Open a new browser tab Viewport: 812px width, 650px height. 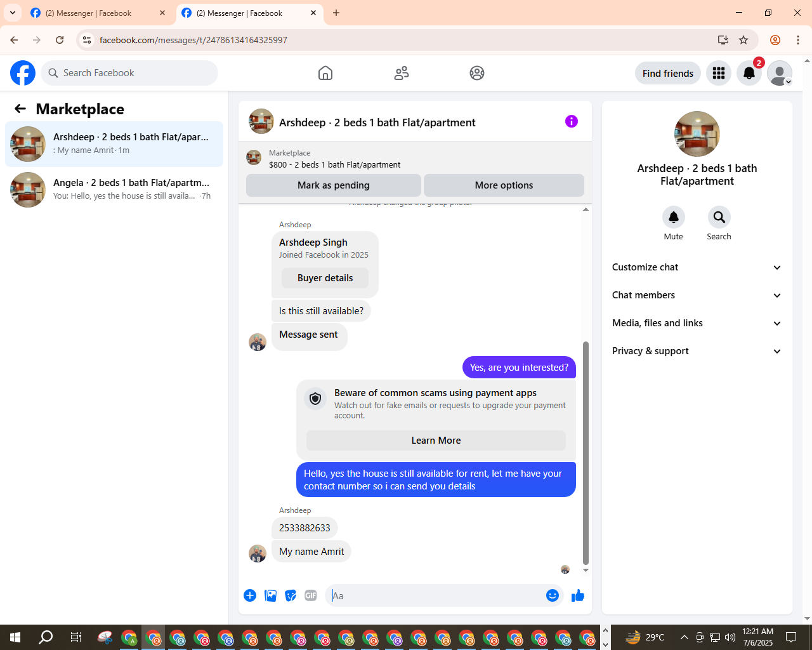336,13
